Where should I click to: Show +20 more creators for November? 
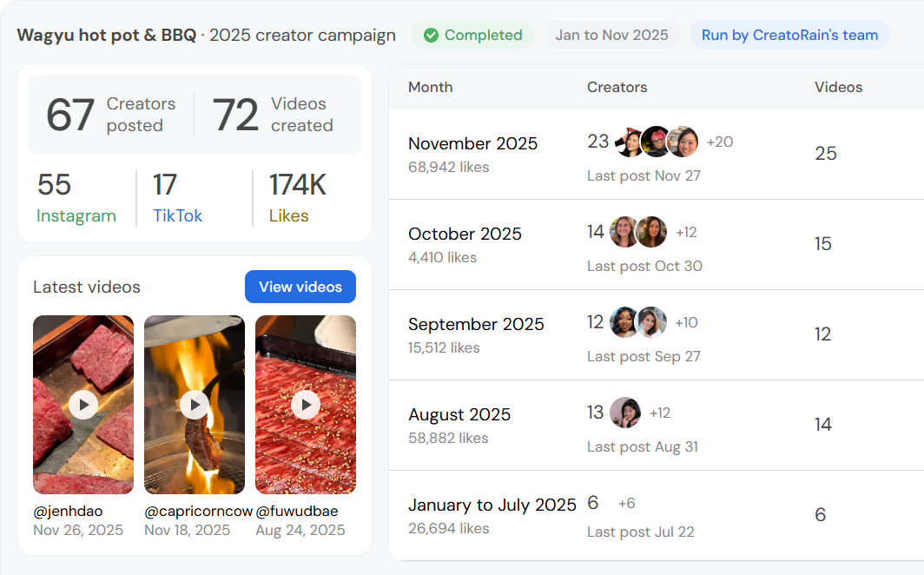pyautogui.click(x=720, y=142)
